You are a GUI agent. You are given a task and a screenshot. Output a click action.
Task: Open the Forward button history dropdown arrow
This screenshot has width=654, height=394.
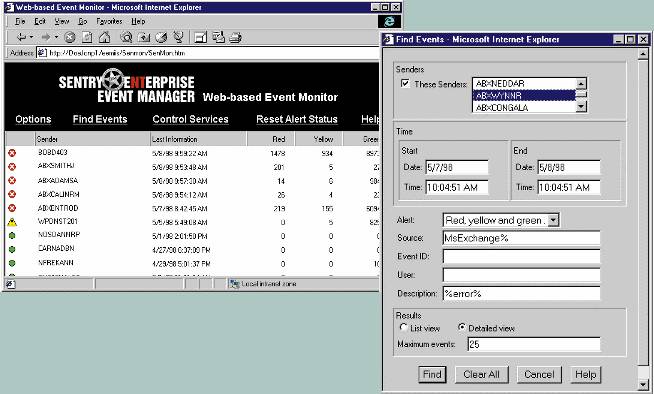coord(56,38)
